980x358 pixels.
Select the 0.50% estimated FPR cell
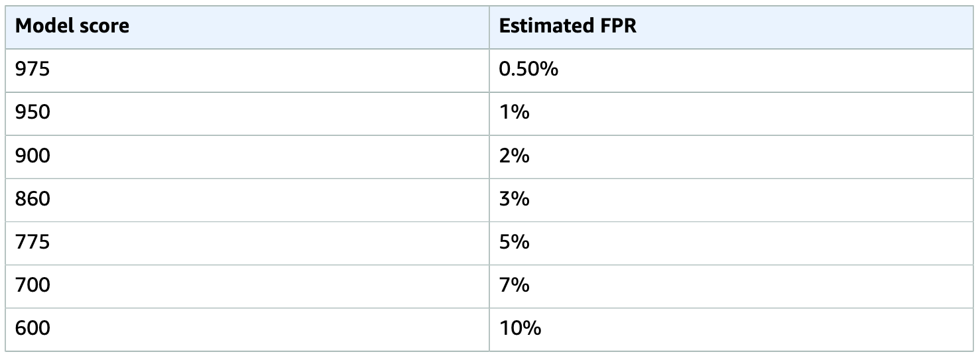click(731, 70)
